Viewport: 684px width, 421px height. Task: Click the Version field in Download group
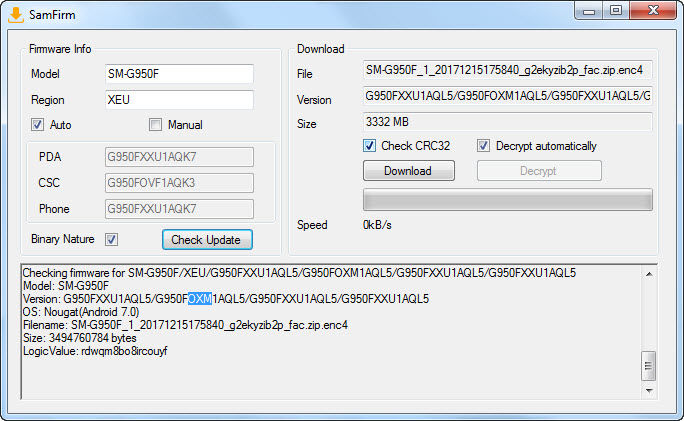(508, 96)
